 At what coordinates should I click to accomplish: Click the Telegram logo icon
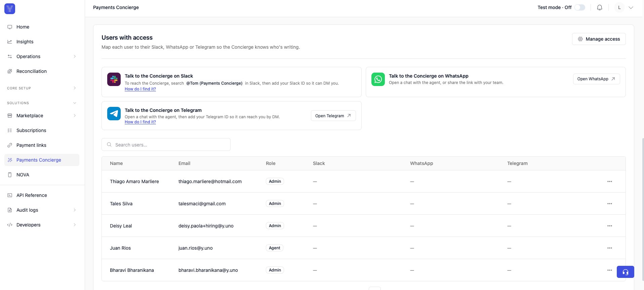coord(114,114)
